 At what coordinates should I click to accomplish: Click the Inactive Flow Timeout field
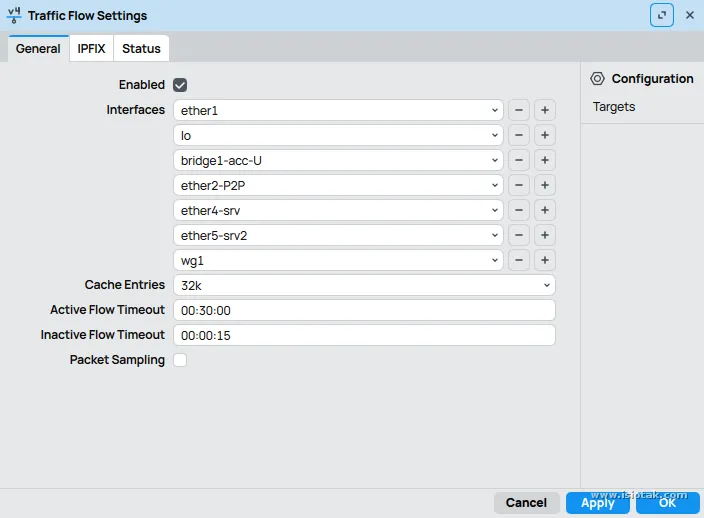point(364,335)
